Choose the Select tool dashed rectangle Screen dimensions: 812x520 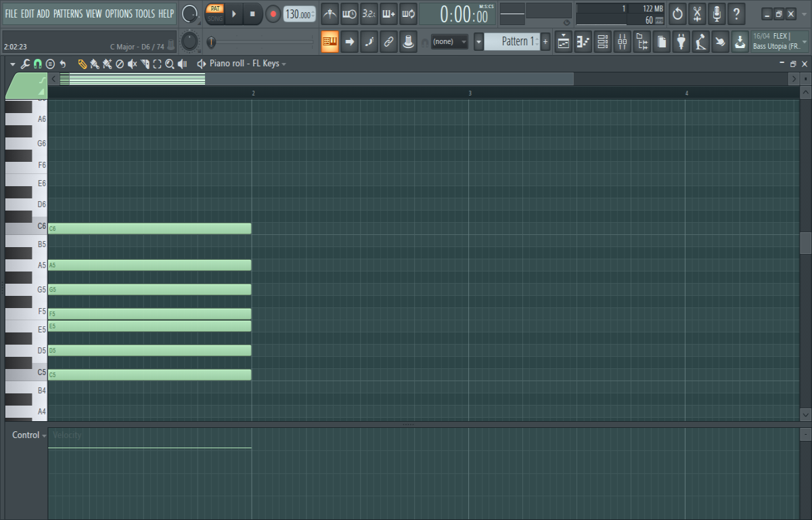tap(157, 64)
